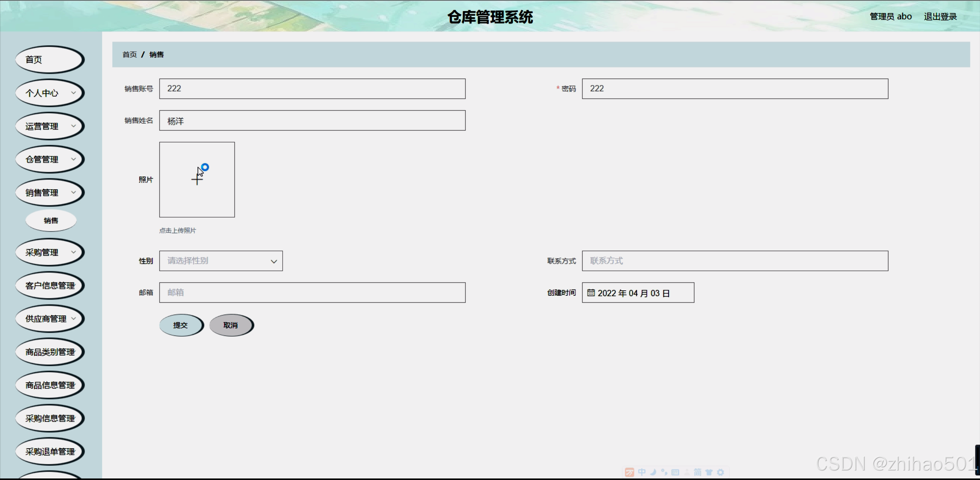The height and width of the screenshot is (480, 980).
Task: Expand the 采购管理 sidebar menu
Action: (50, 252)
